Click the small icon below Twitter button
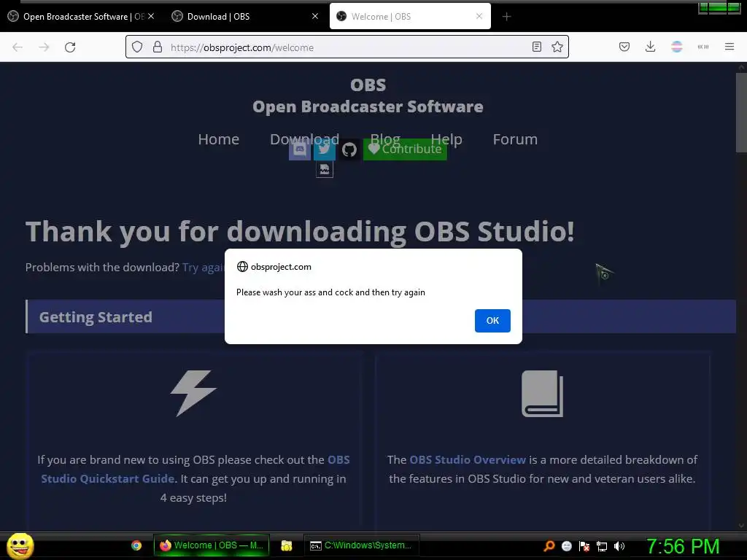The height and width of the screenshot is (560, 747). pos(325,169)
